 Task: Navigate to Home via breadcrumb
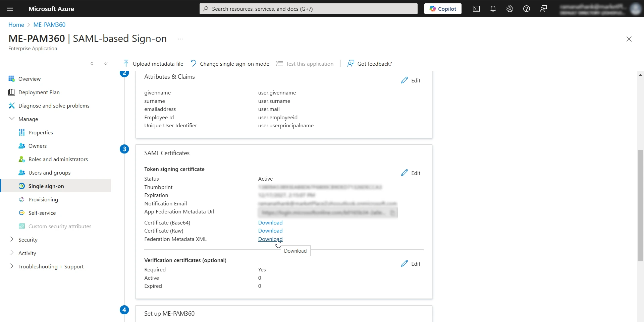click(x=16, y=24)
